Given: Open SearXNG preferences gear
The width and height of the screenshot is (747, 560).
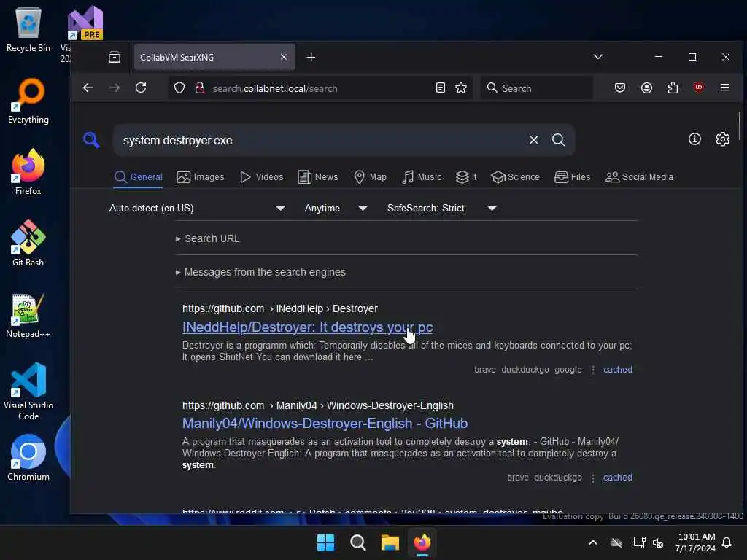Looking at the screenshot, I should pos(722,139).
